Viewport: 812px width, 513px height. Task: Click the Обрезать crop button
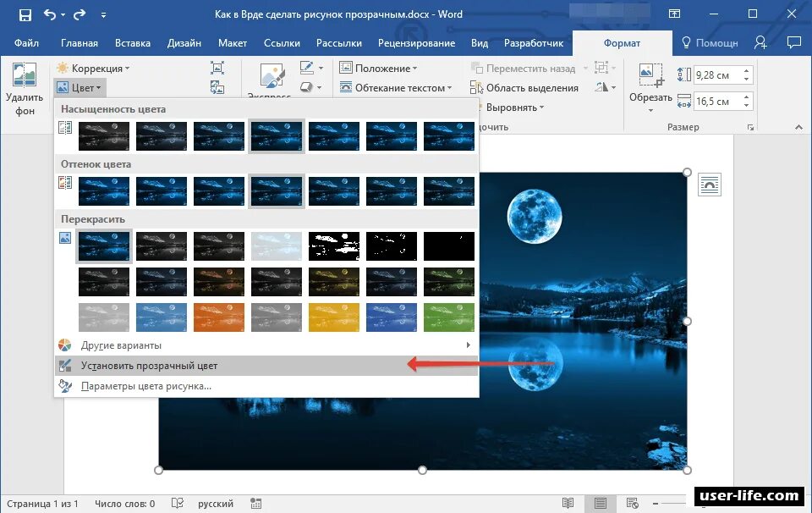[650, 87]
